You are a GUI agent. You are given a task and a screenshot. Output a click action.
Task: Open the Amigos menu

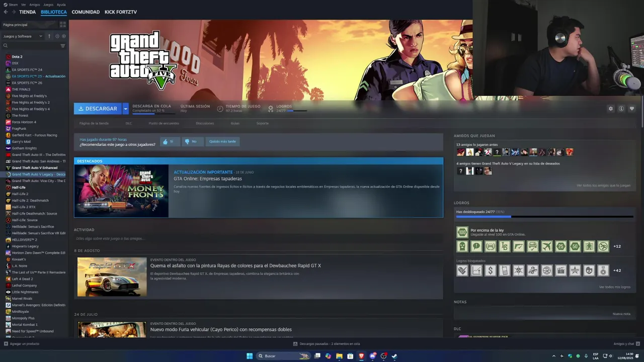pyautogui.click(x=35, y=5)
